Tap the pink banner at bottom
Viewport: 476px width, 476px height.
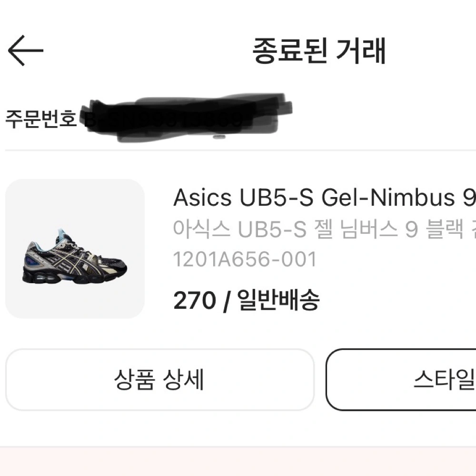point(238,462)
